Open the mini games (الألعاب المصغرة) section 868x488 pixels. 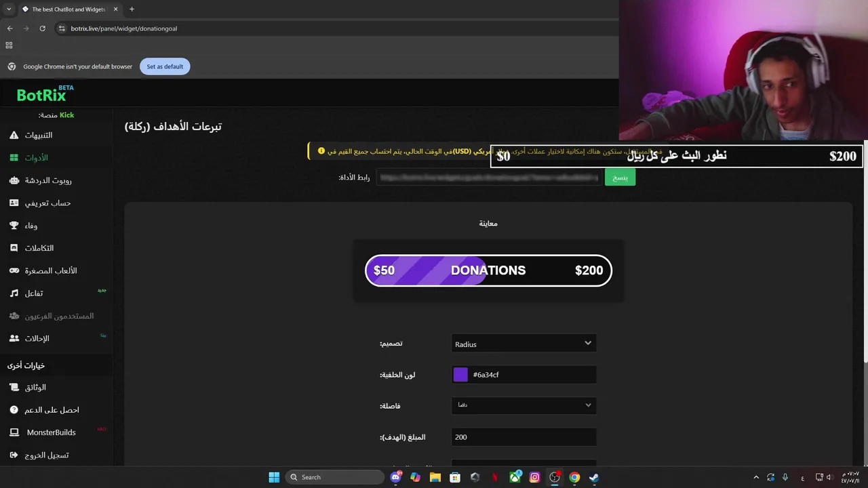(x=56, y=270)
